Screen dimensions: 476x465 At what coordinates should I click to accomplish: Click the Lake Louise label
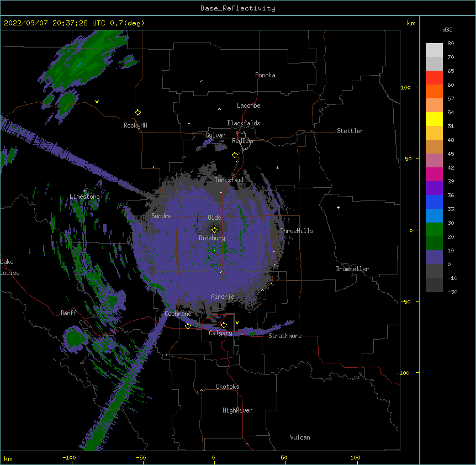tap(10, 267)
